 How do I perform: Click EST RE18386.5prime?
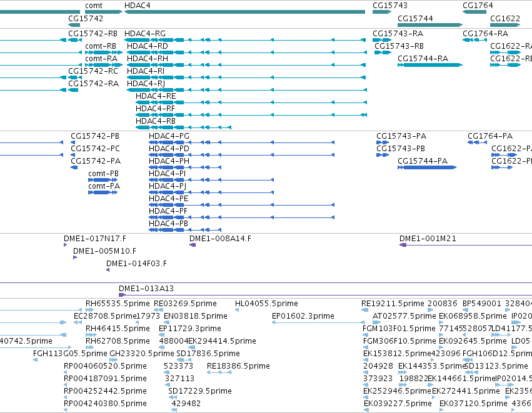(239, 367)
